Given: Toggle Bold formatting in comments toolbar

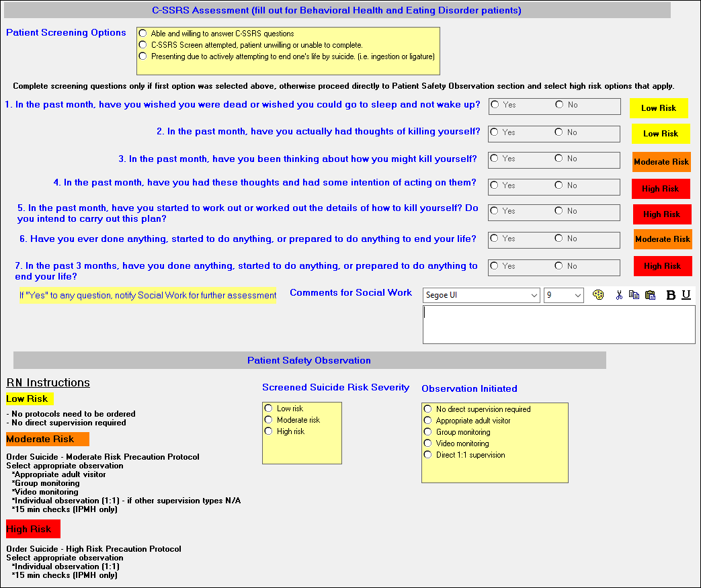Looking at the screenshot, I should [x=671, y=294].
